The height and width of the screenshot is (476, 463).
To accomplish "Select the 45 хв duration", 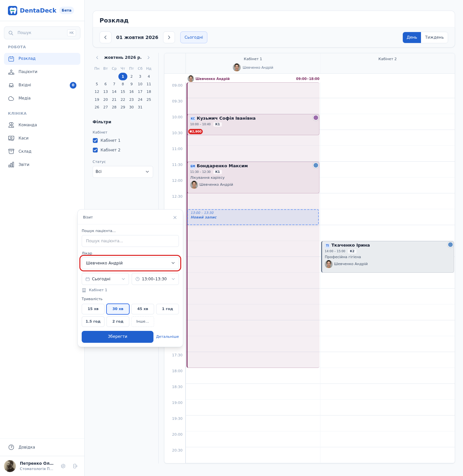I will [x=143, y=309].
